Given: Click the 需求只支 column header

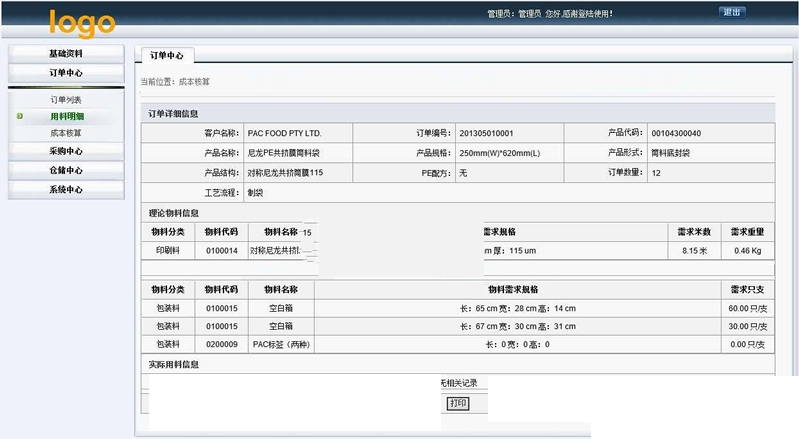Looking at the screenshot, I should coord(747,289).
